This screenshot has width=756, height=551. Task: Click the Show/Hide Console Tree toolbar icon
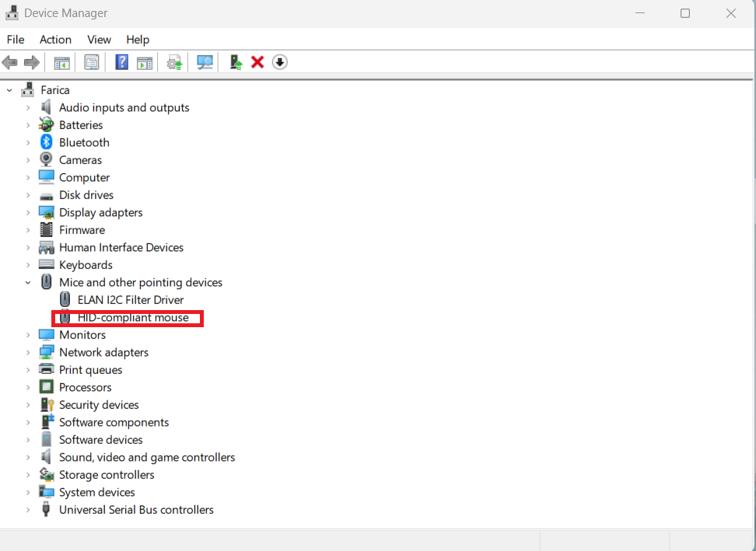[61, 62]
